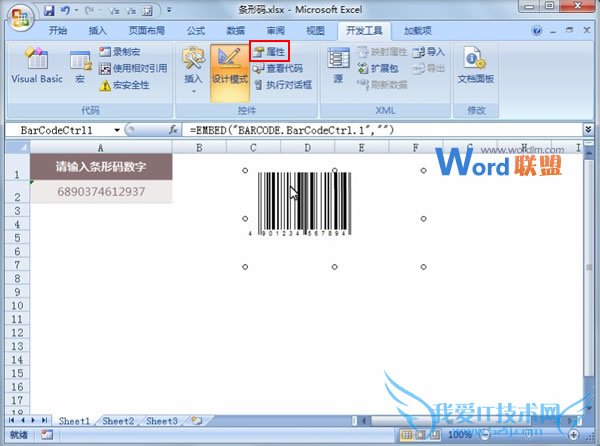Select header cell 请输入条形码数字
The height and width of the screenshot is (446, 600).
coord(101,167)
